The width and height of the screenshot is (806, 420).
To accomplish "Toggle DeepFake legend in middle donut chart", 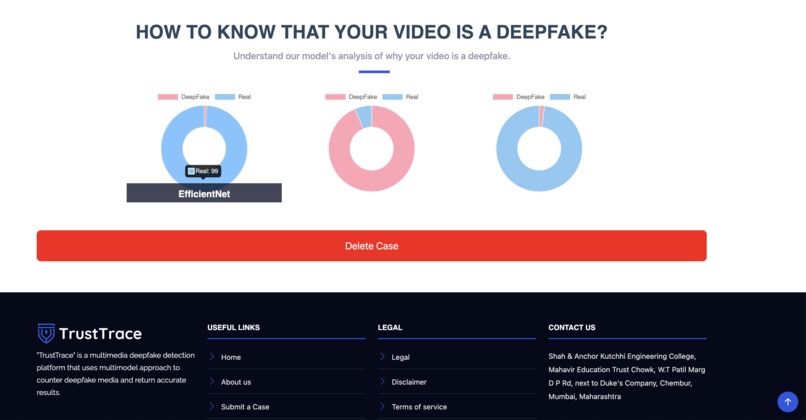I will point(351,97).
